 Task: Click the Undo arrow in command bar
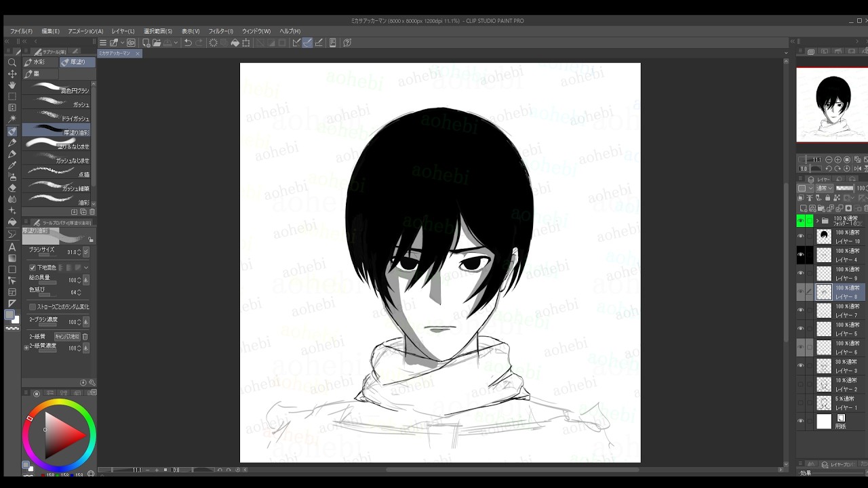click(x=188, y=43)
